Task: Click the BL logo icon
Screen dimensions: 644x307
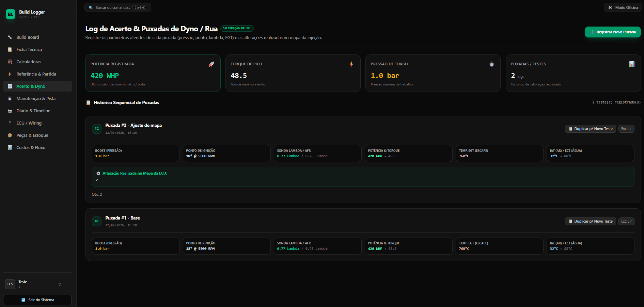Action: (11, 14)
